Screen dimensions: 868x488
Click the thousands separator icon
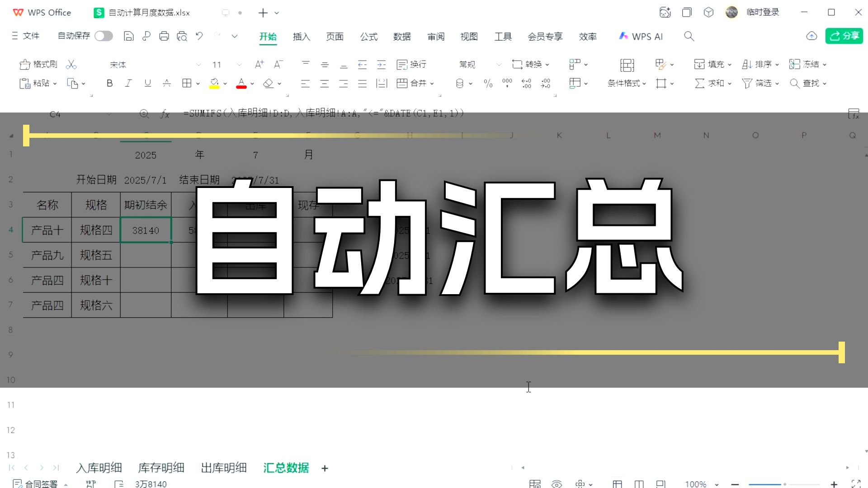(x=507, y=83)
